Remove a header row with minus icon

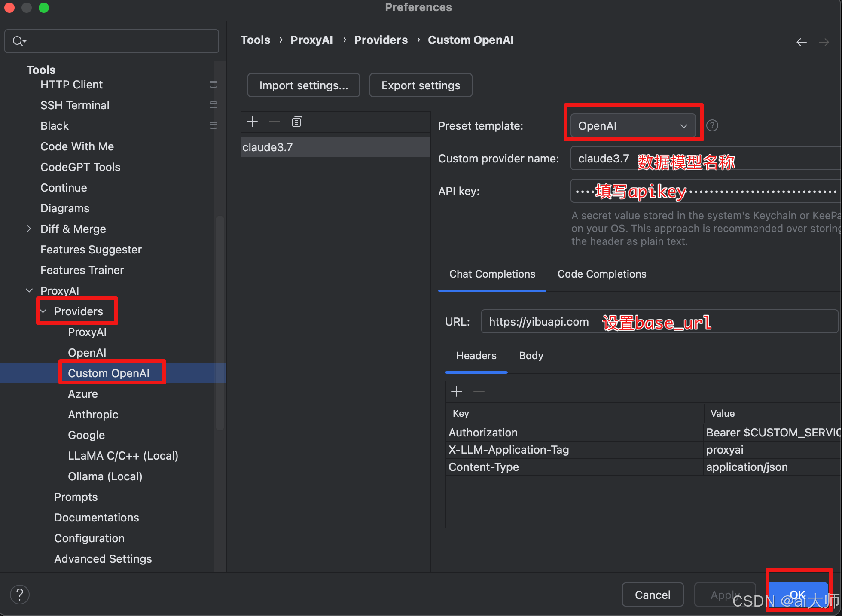click(479, 391)
